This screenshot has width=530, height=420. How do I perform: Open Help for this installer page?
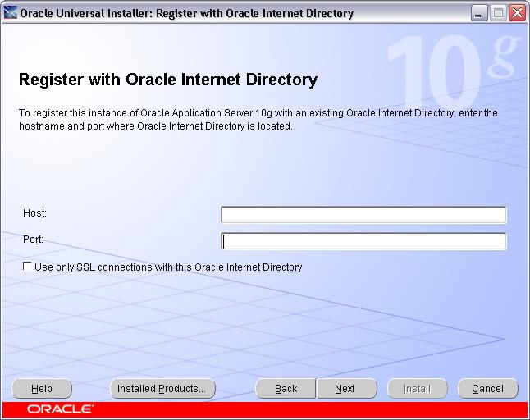pos(42,388)
